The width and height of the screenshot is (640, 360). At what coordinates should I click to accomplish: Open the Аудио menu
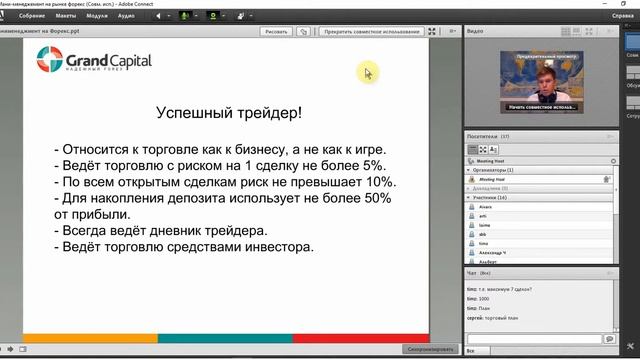click(126, 16)
